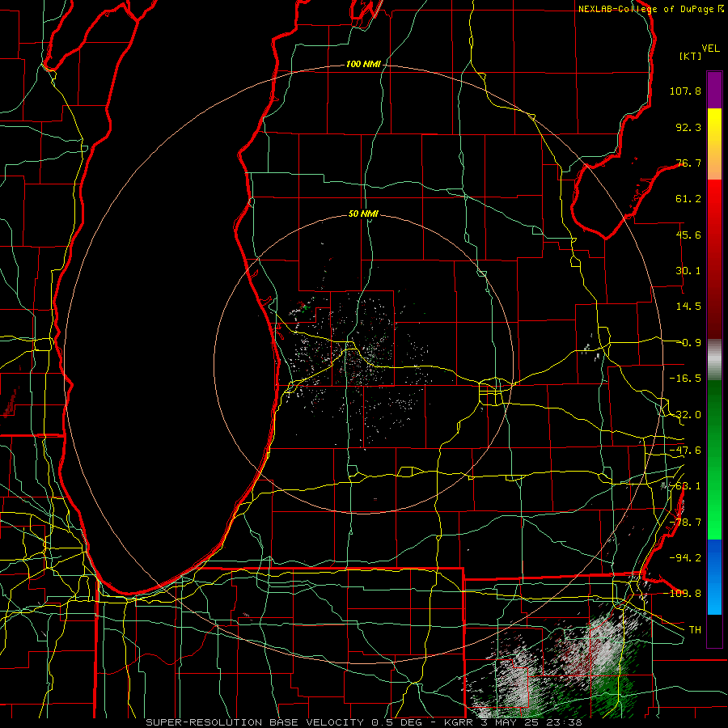This screenshot has width=728, height=728.
Task: Select the -109.8 scale value
Action: pyautogui.click(x=683, y=594)
